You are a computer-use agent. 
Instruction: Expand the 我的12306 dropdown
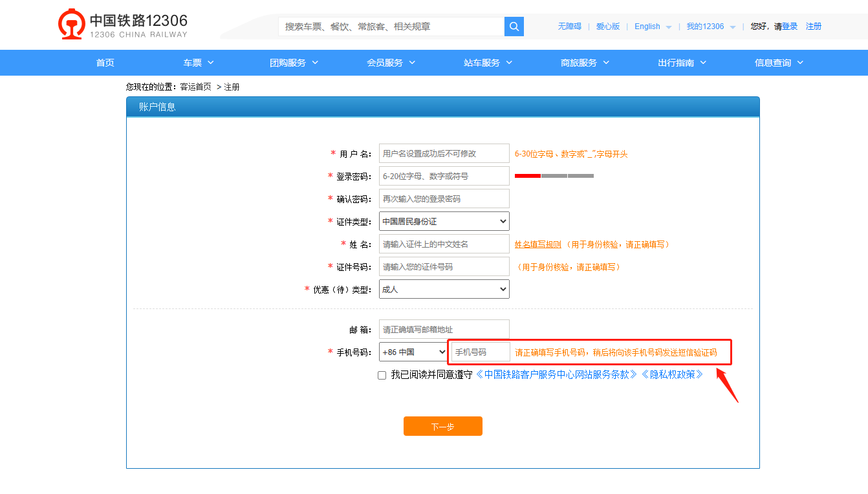point(711,27)
